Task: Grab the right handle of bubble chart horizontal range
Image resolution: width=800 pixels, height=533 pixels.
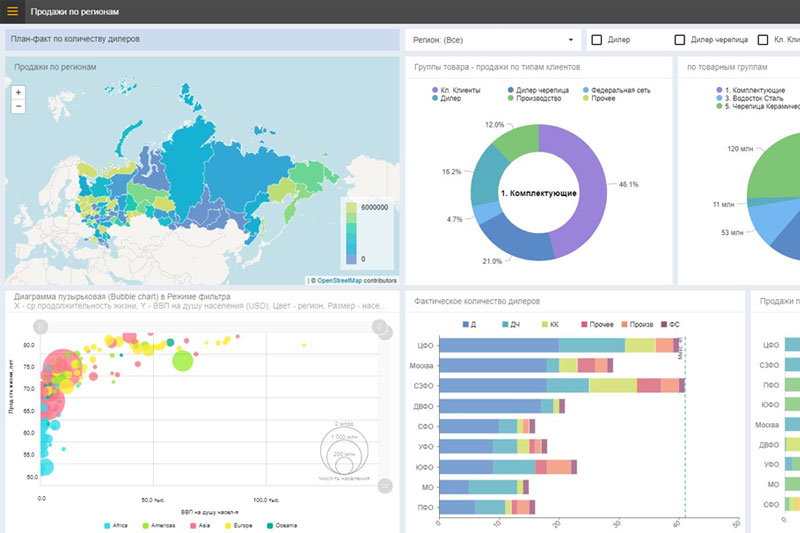Action: tap(379, 326)
